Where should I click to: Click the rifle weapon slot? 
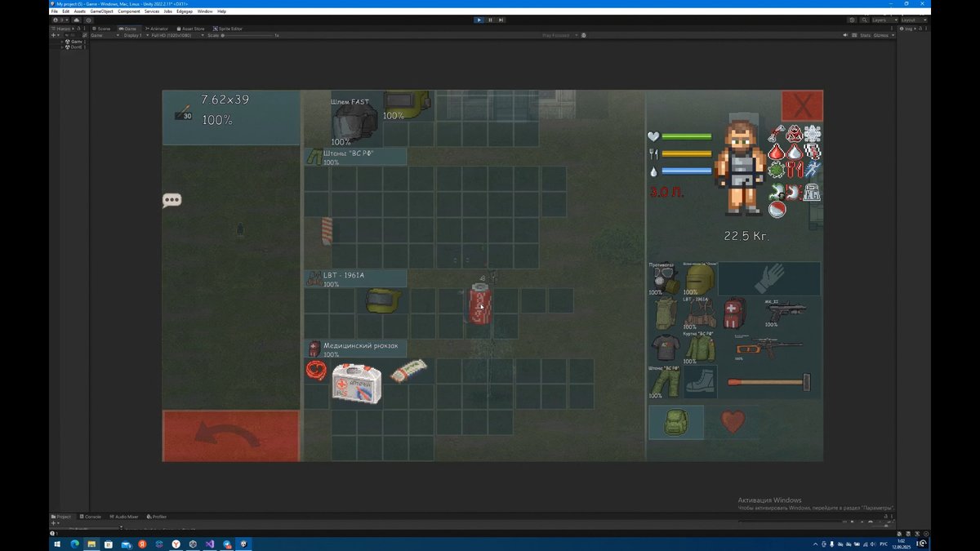coord(769,347)
